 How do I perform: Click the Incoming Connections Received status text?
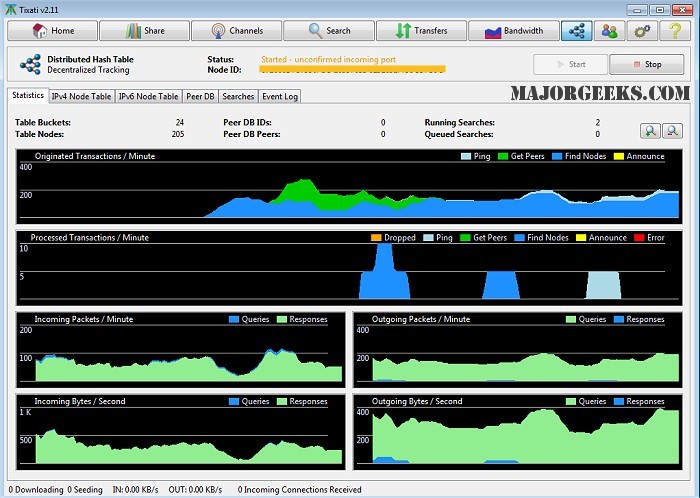[298, 490]
